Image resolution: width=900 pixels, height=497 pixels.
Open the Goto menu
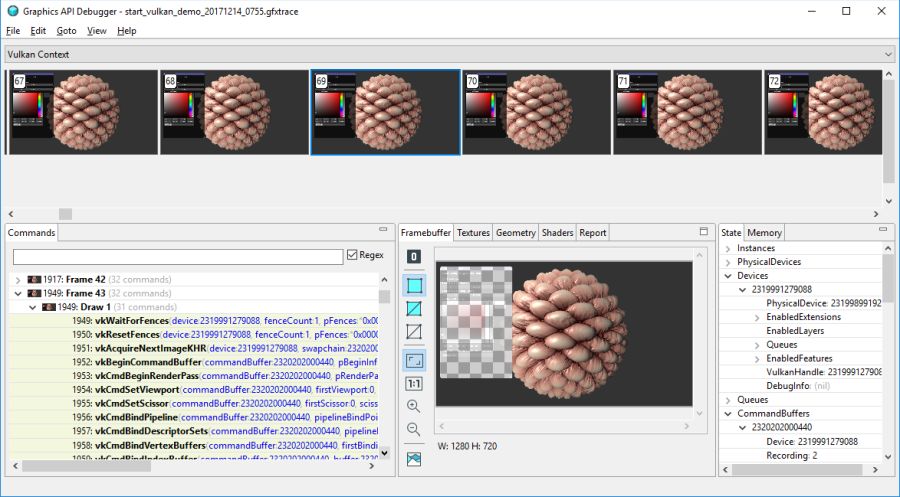[66, 30]
